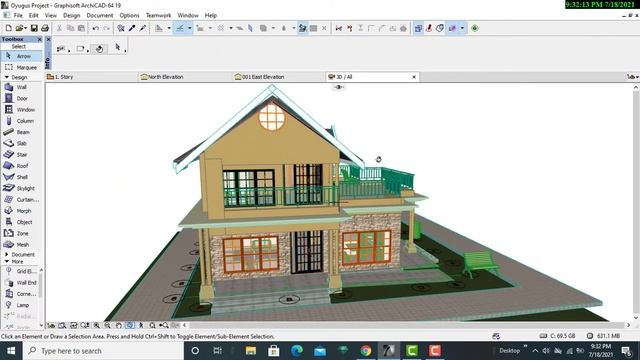The width and height of the screenshot is (640, 360).
Task: Select the Stair tool
Action: point(22,154)
